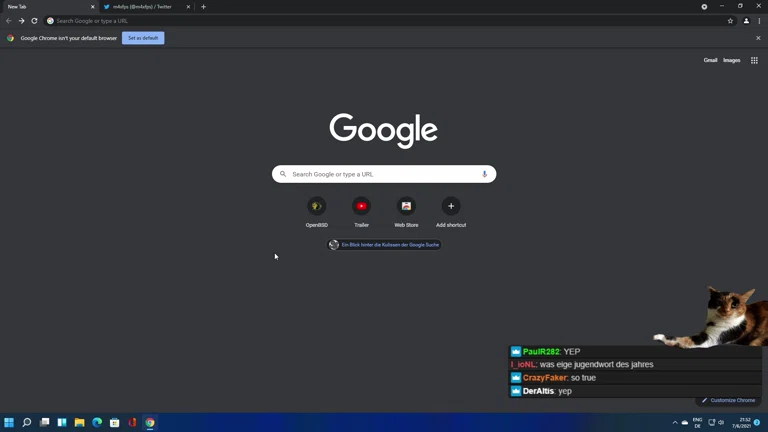
Task: Click Customize Chrome button
Action: point(729,400)
